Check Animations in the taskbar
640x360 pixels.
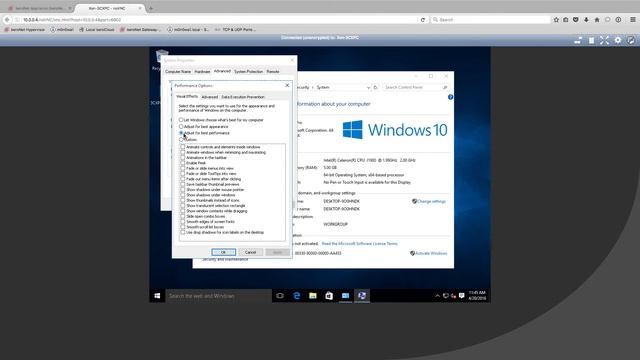[183, 158]
